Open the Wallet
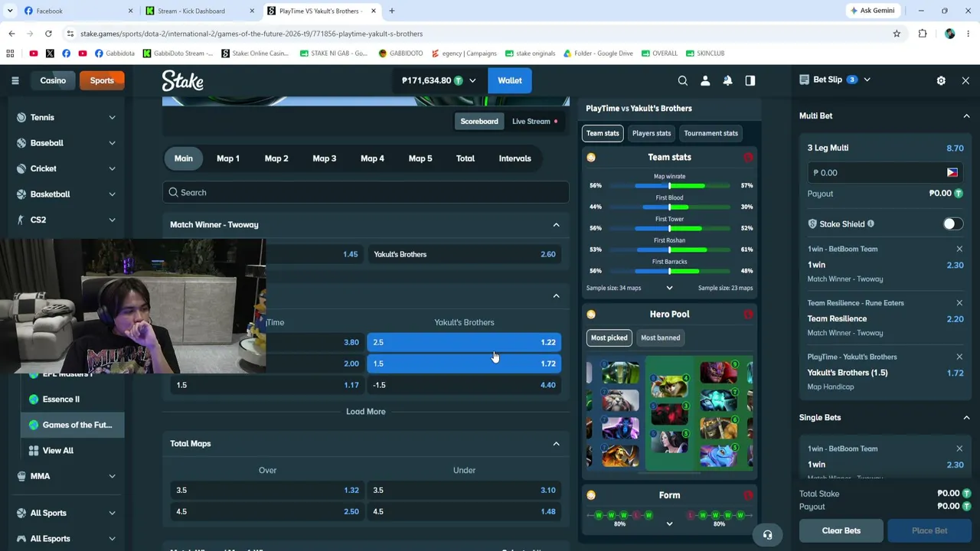Viewport: 980px width, 551px height. (510, 80)
